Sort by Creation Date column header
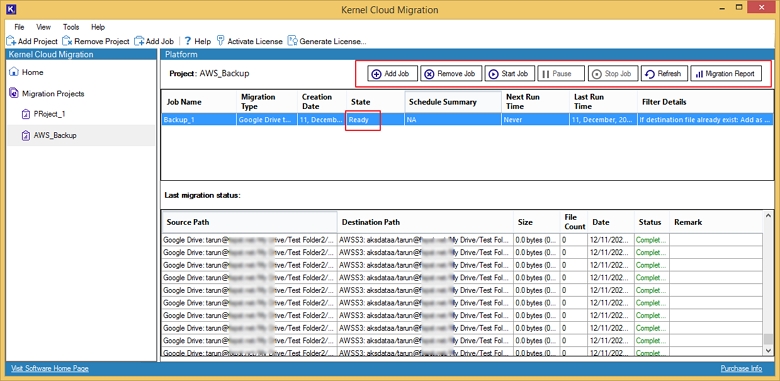The height and width of the screenshot is (381, 780). [x=321, y=102]
